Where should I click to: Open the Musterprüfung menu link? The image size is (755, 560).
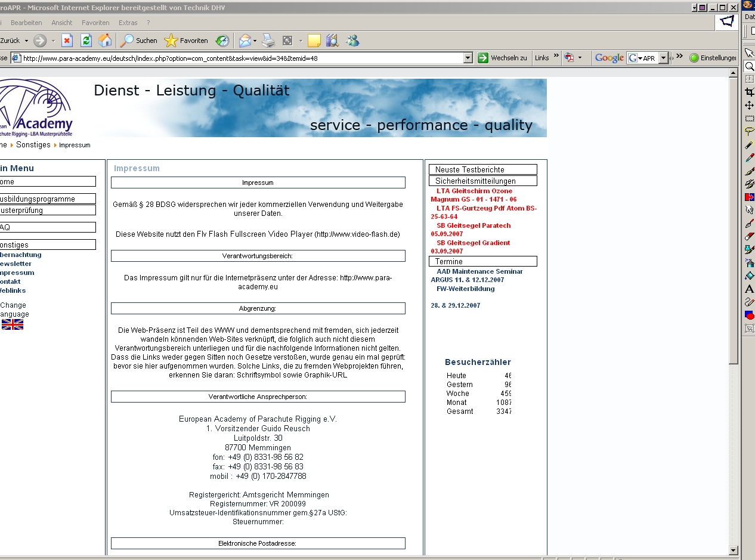[x=47, y=210]
